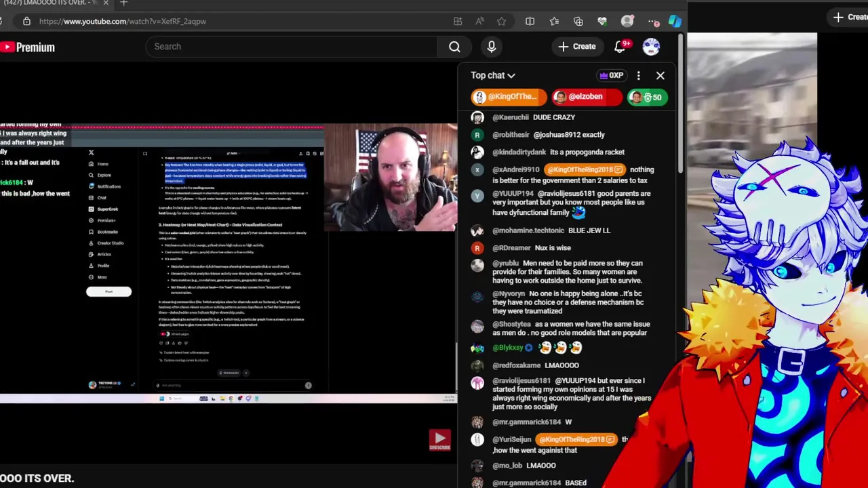Click the white Post button in the video
Image resolution: width=868 pixels, height=488 pixels.
point(108,291)
